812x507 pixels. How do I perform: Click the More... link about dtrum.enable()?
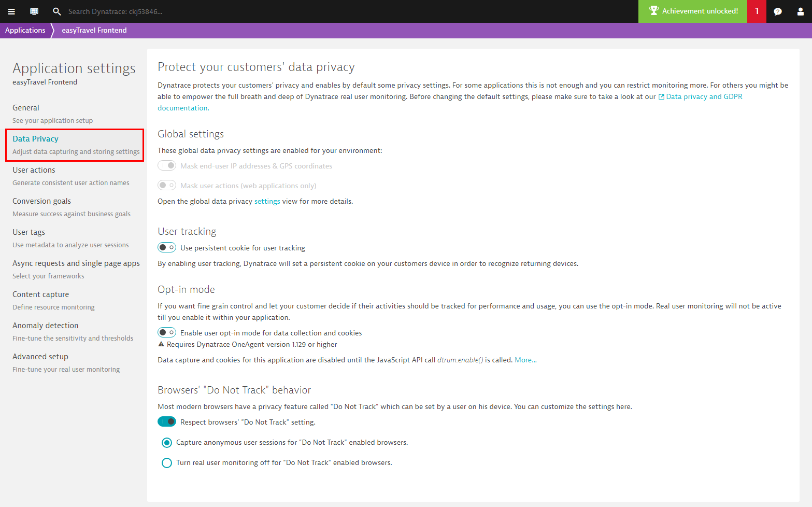pos(525,360)
